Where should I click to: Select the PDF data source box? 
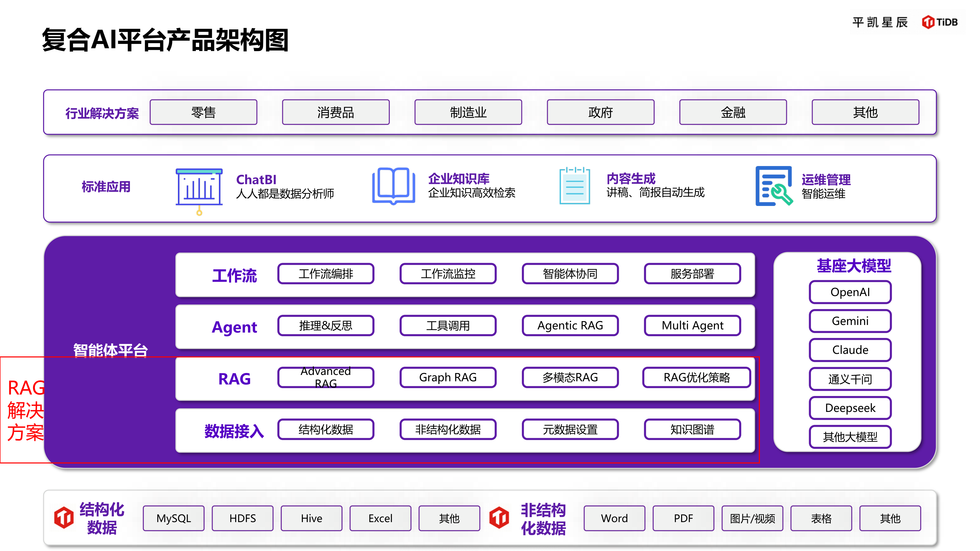pyautogui.click(x=683, y=518)
